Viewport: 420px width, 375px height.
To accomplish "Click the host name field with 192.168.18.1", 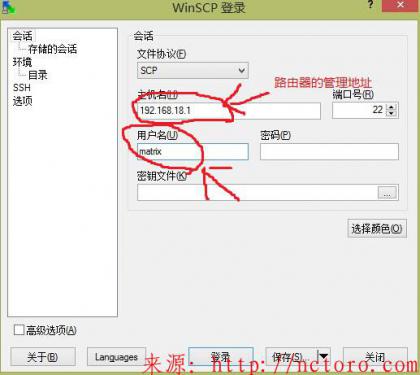I will tap(229, 111).
